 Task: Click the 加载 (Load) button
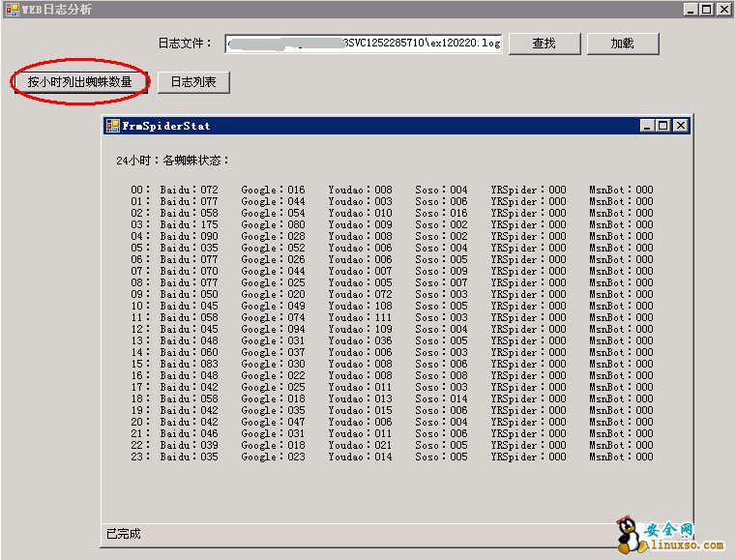(623, 44)
